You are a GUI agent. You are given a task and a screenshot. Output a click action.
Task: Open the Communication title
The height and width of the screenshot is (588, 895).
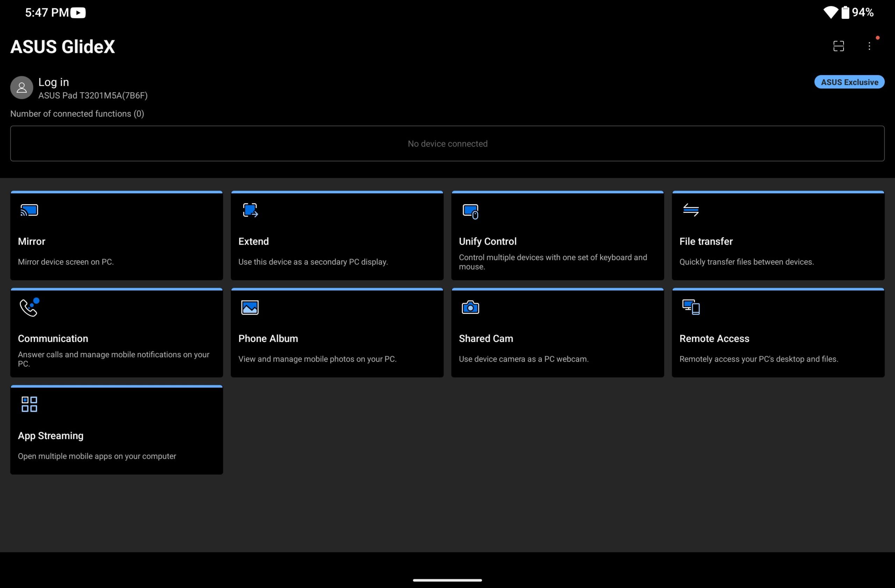coord(53,338)
